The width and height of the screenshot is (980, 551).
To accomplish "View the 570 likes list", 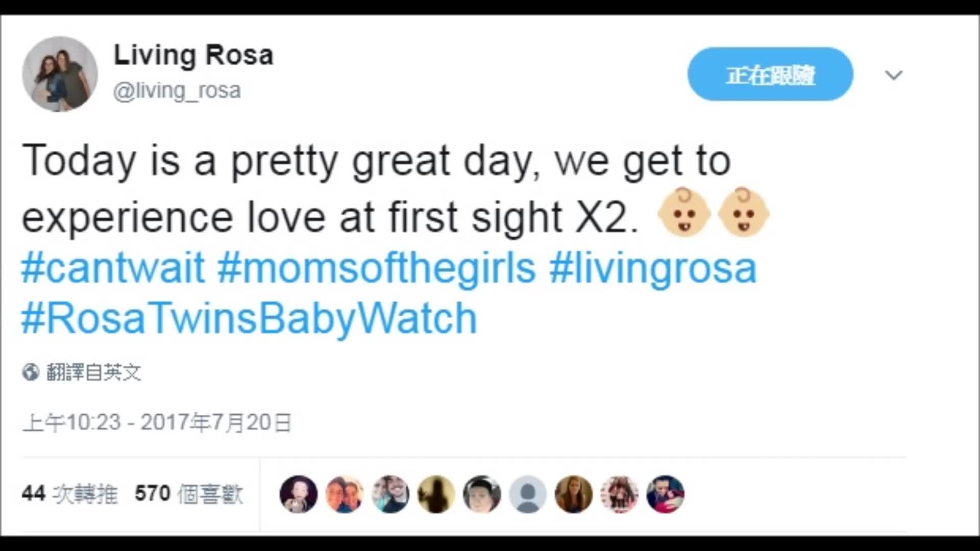I will point(189,494).
